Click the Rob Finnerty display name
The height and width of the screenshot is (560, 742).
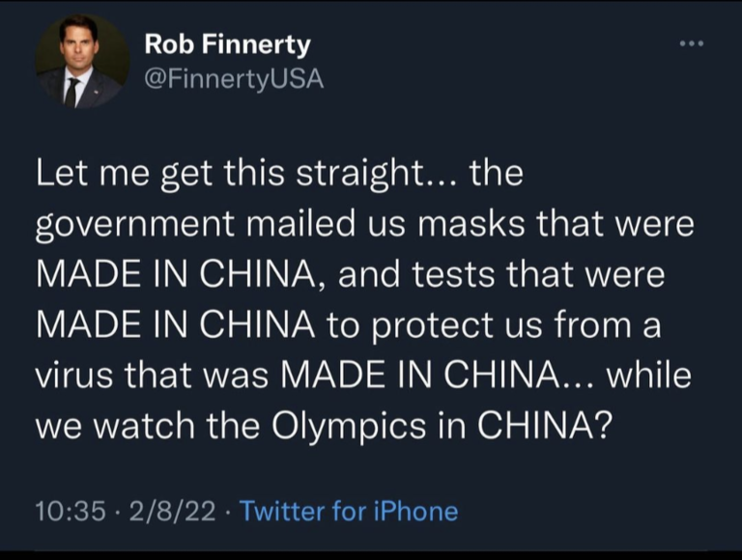point(227,45)
